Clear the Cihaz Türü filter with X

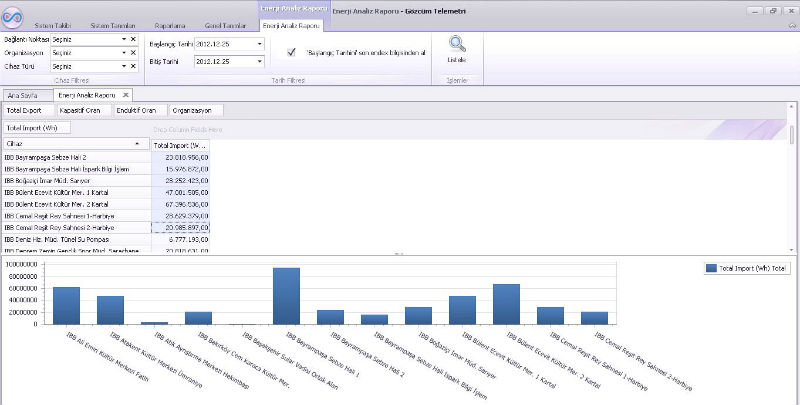tap(133, 65)
